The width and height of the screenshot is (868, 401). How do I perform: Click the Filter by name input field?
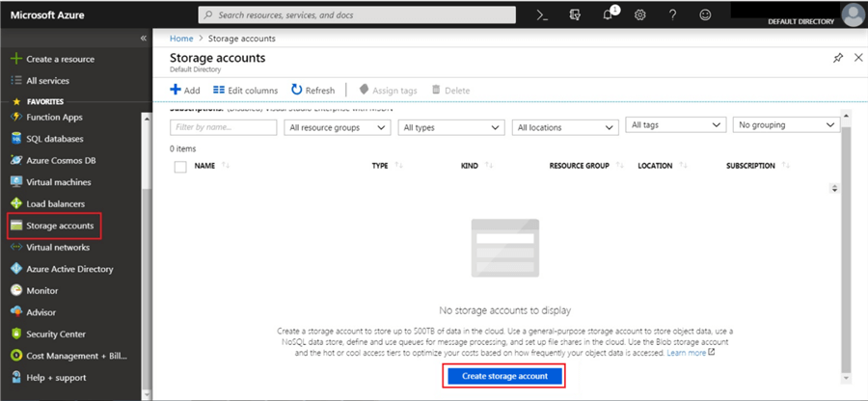pos(221,127)
